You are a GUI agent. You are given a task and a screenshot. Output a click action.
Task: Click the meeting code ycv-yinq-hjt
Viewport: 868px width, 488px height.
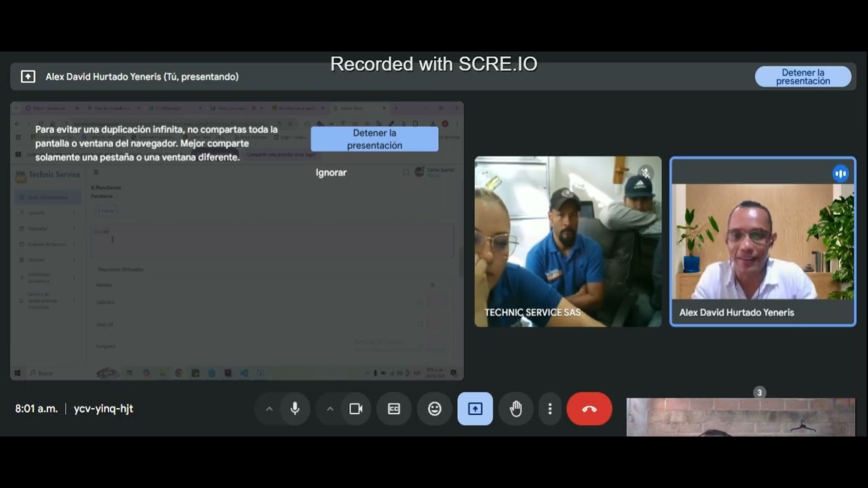[x=103, y=409]
